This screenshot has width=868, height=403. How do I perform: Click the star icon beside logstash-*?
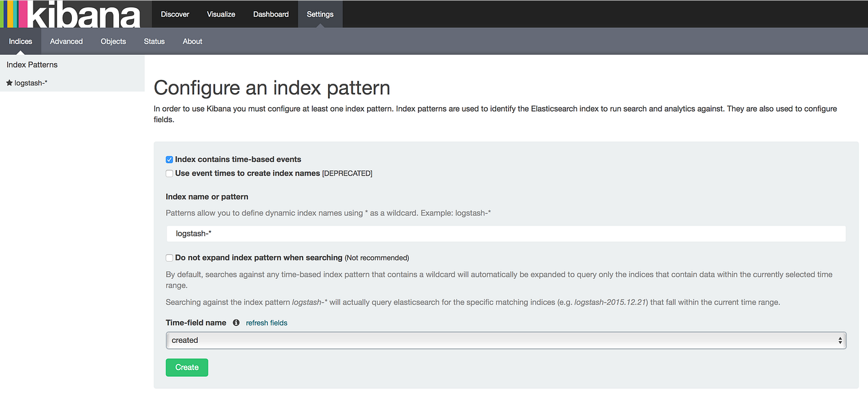[9, 82]
